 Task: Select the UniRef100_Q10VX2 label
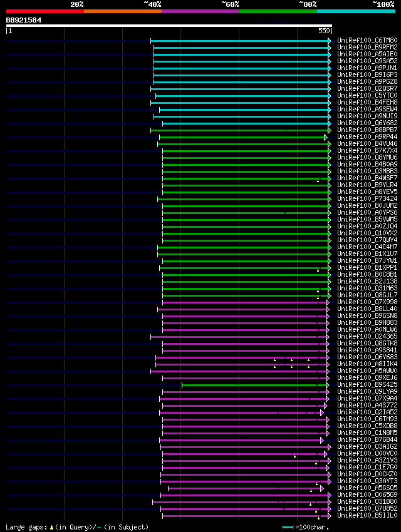367,233
